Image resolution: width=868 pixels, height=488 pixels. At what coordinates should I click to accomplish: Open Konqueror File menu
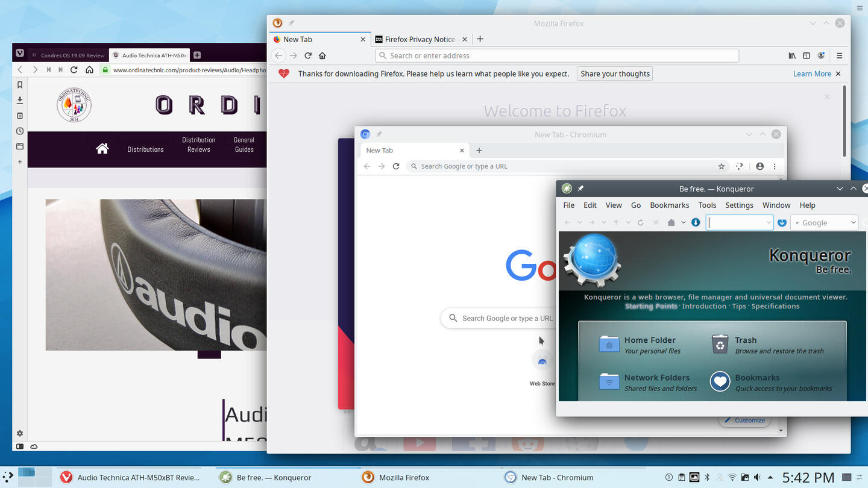[568, 205]
